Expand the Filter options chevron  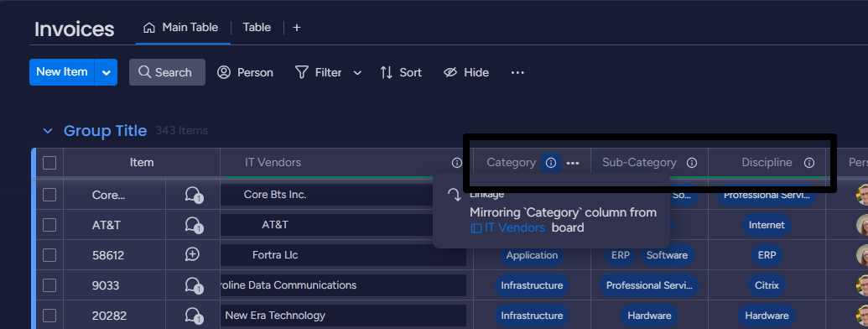pos(357,72)
